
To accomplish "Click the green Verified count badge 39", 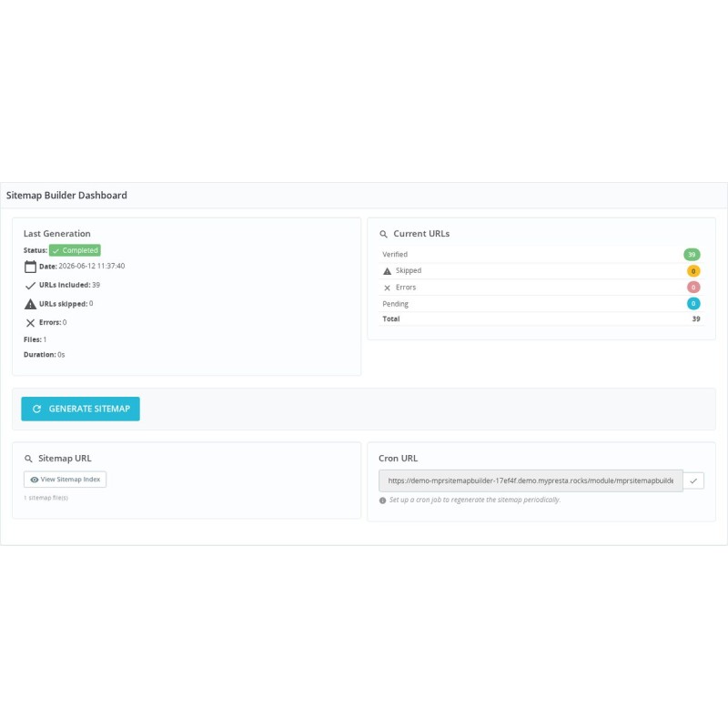I will click(x=692, y=255).
